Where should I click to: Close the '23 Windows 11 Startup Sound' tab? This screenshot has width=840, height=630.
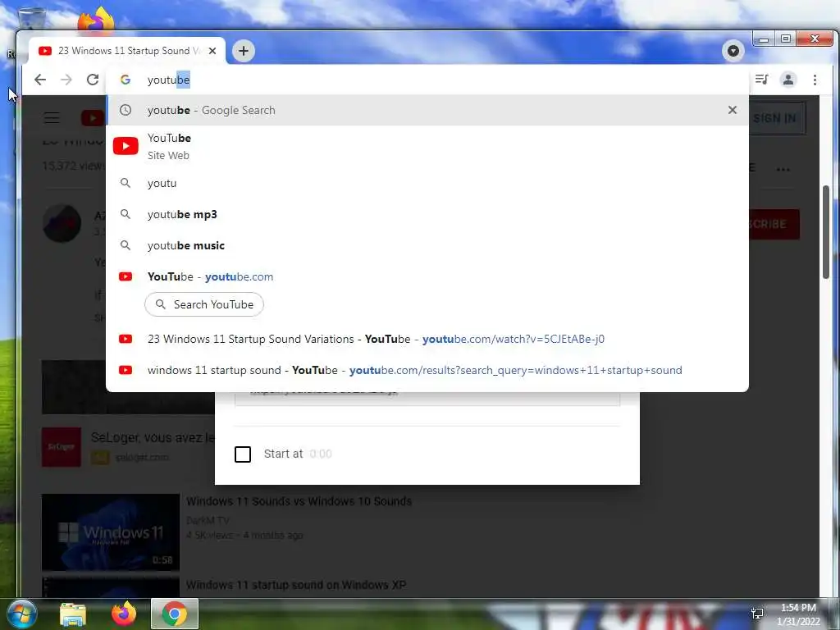click(x=212, y=51)
